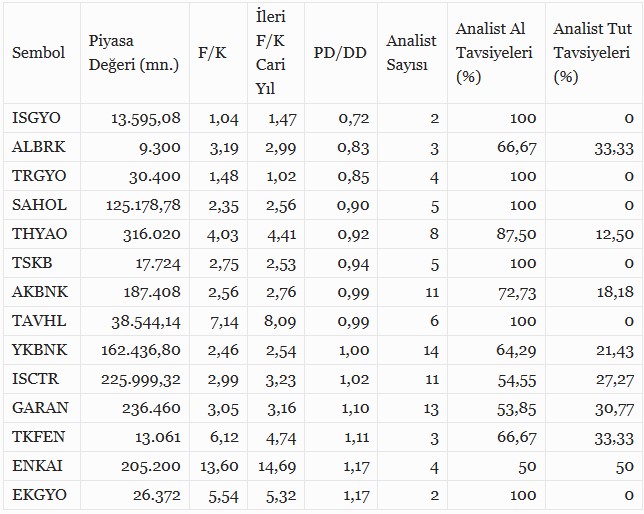
Task: Click YKBNK analyst count 14
Action: (429, 350)
